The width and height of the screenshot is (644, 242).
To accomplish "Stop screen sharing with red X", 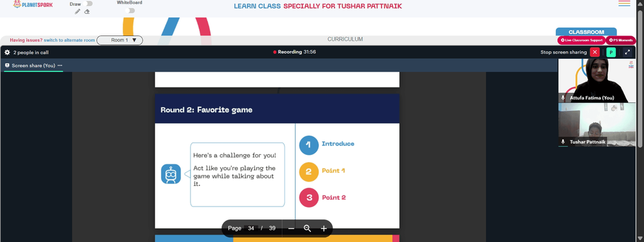I will [594, 52].
